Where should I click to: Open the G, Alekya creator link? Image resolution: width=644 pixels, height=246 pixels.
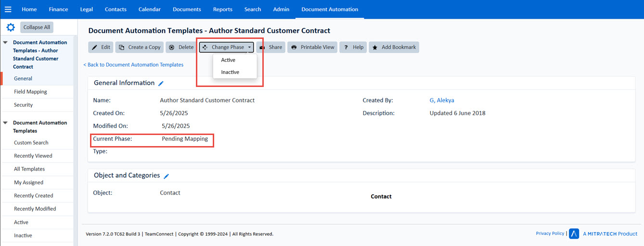[441, 100]
